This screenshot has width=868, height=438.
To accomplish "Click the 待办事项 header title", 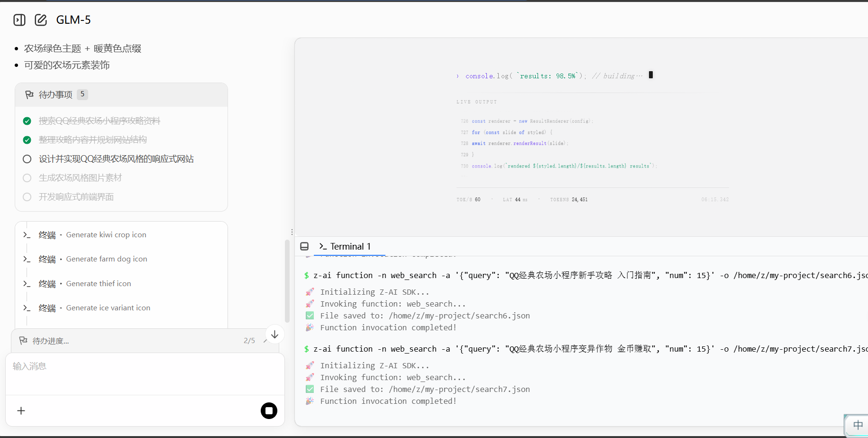I will pos(55,94).
